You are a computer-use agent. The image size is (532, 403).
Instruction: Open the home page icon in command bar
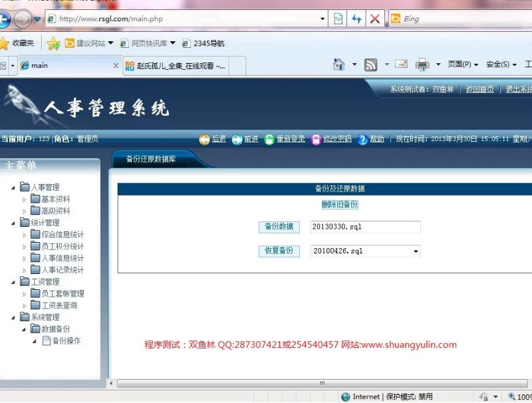pos(339,65)
